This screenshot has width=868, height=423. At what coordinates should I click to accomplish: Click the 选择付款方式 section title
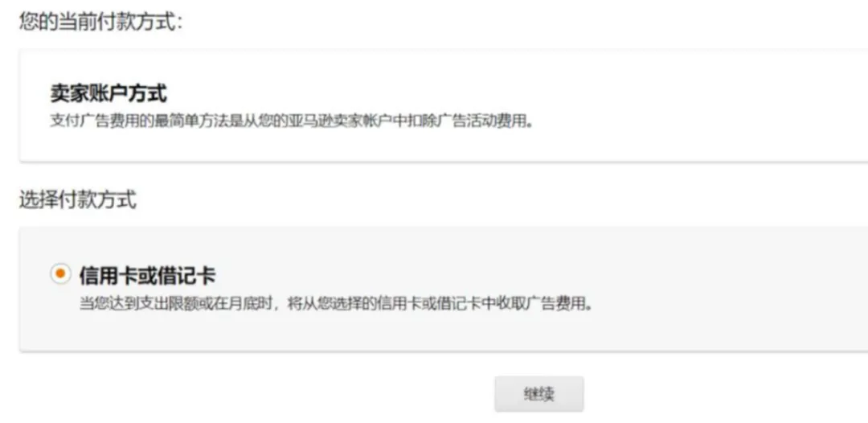coord(78,200)
